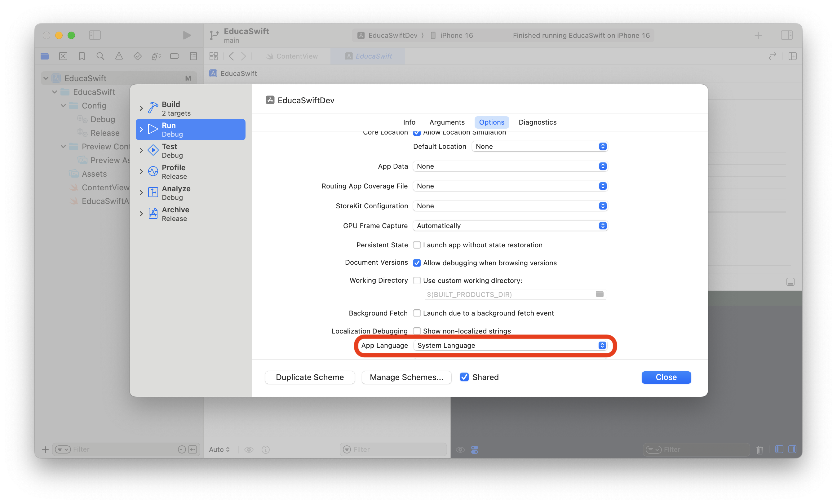The image size is (837, 504).
Task: Select the Run Debug action
Action: pyautogui.click(x=190, y=129)
